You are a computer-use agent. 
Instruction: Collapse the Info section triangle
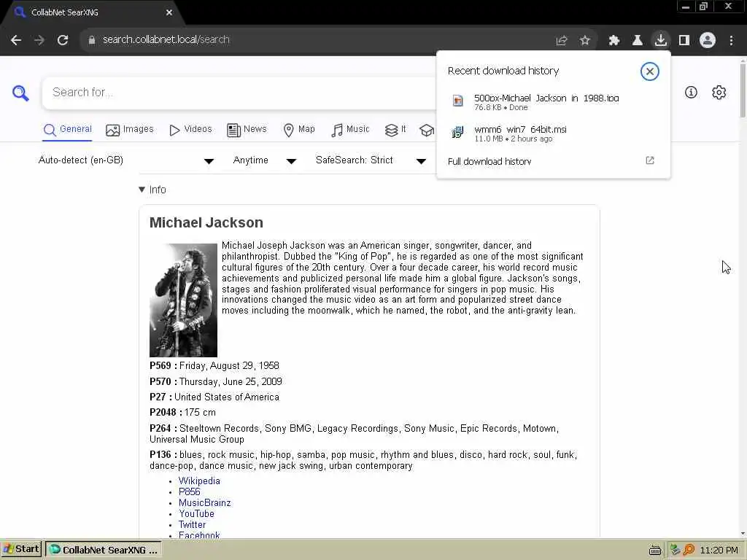142,190
